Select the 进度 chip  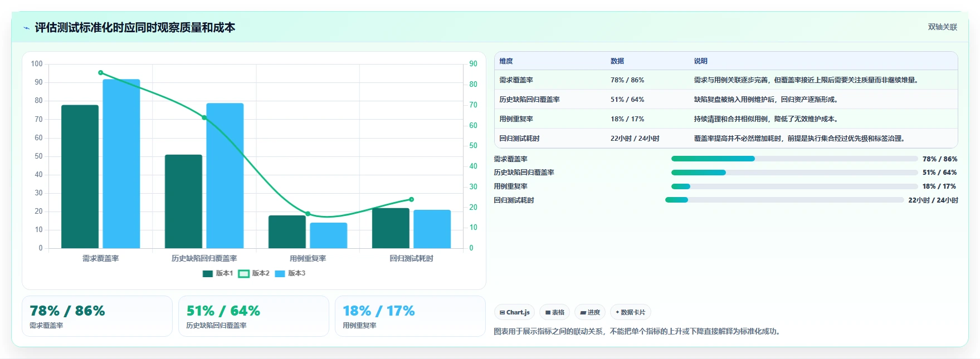click(590, 312)
